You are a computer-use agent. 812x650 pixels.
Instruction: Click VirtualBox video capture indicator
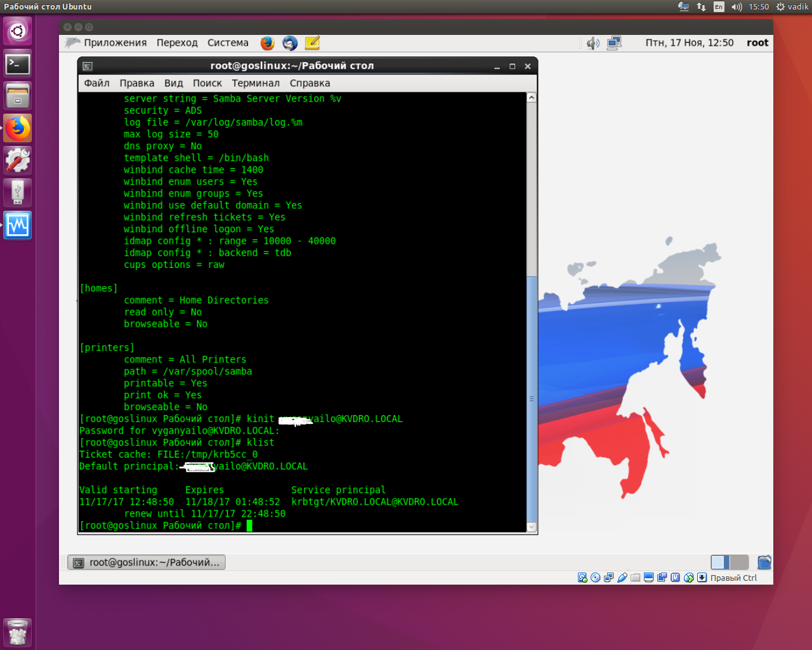pos(662,578)
